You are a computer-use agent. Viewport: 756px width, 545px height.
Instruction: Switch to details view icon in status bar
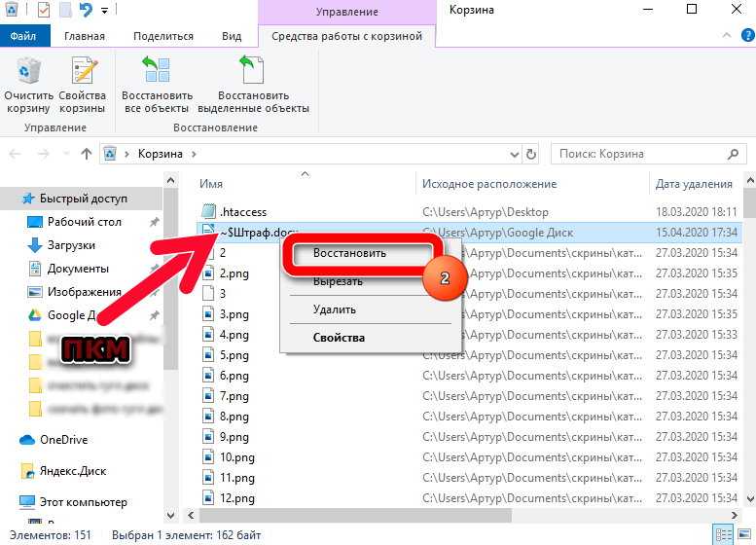click(x=723, y=535)
